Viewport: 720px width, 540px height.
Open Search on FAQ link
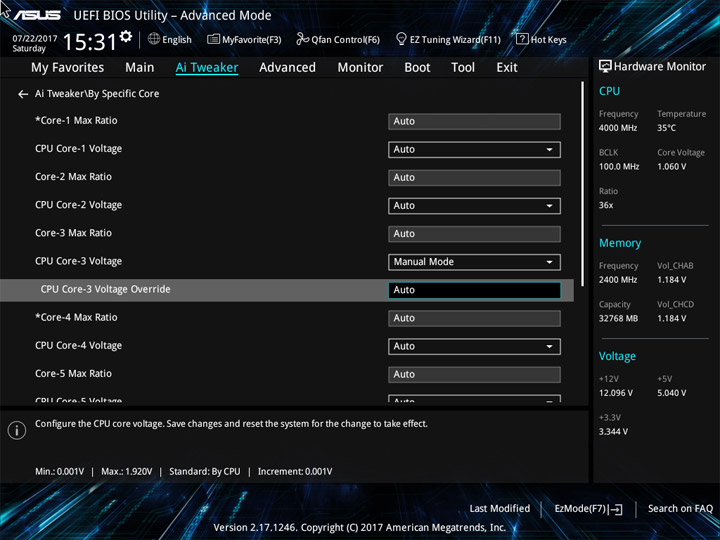680,508
